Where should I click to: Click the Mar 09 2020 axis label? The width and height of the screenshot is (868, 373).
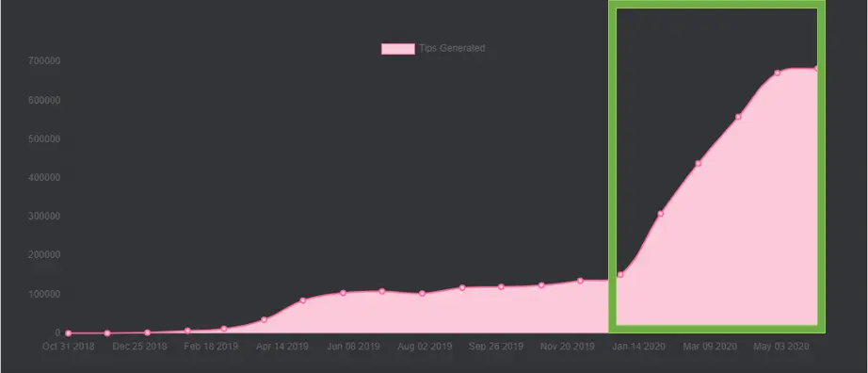tap(710, 347)
